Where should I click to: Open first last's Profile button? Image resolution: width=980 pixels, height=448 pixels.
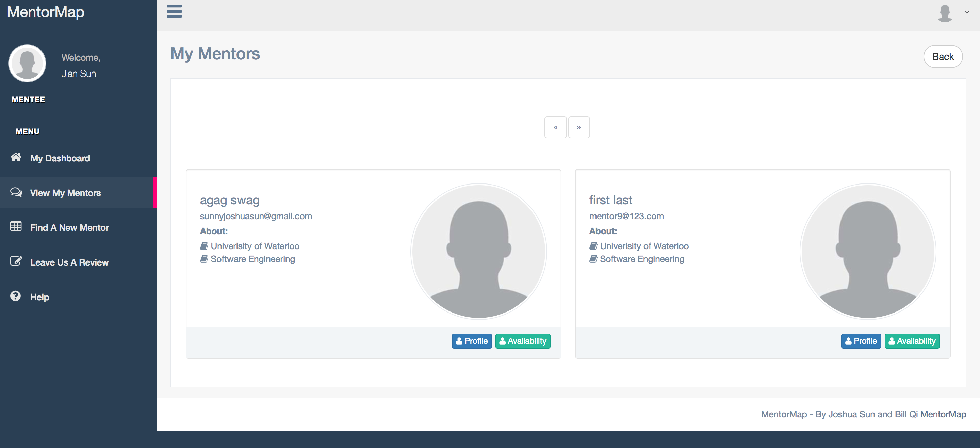click(861, 341)
